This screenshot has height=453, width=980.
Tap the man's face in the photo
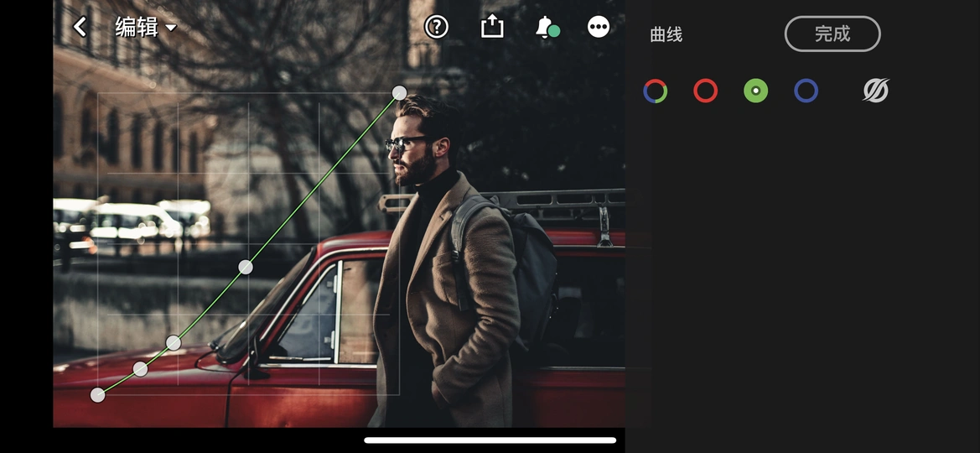(x=417, y=147)
